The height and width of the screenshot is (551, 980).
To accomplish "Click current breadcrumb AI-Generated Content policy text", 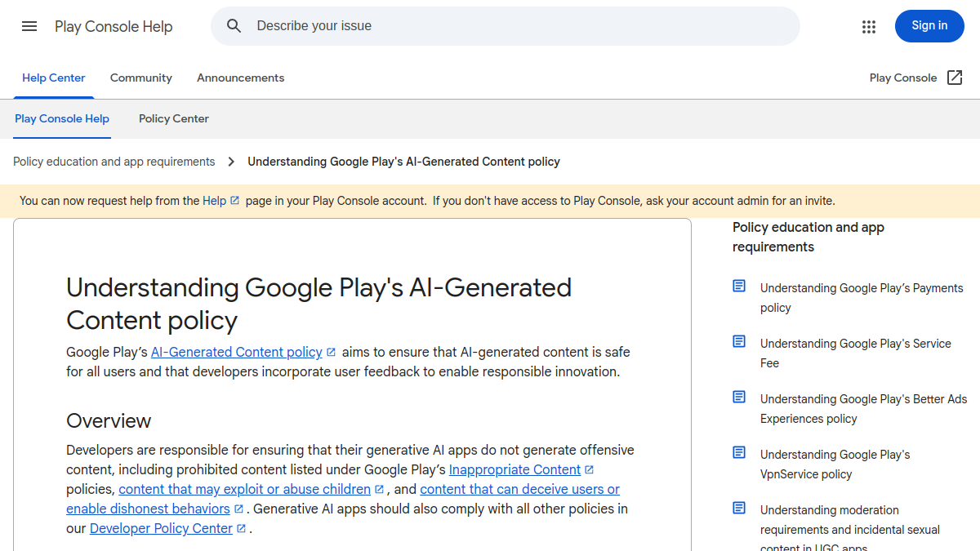I will tap(404, 162).
